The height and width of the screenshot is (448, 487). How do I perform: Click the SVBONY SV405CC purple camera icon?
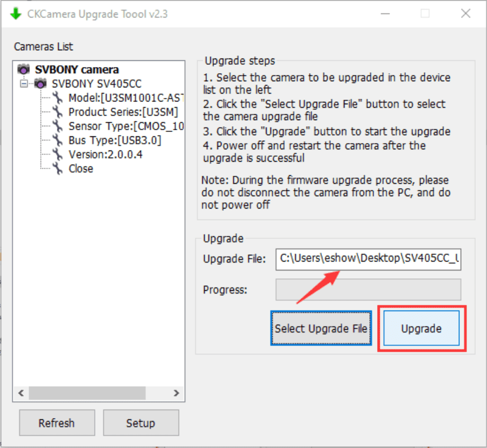coord(41,84)
